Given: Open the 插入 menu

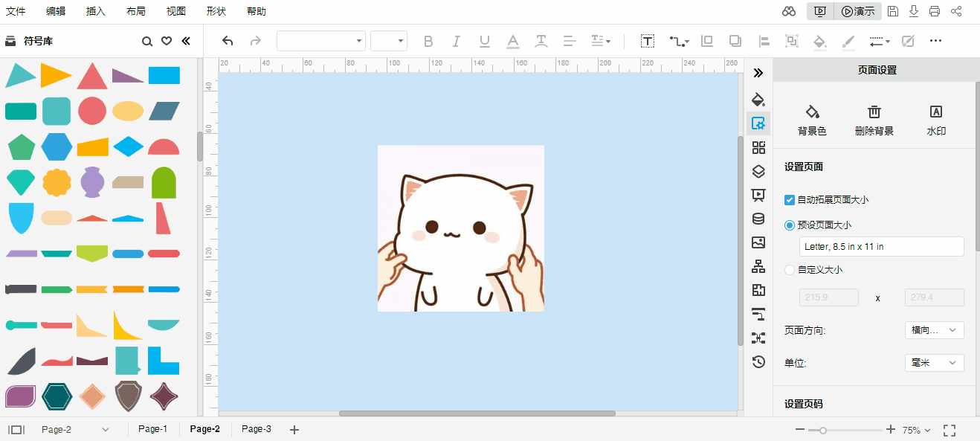Looking at the screenshot, I should 96,11.
